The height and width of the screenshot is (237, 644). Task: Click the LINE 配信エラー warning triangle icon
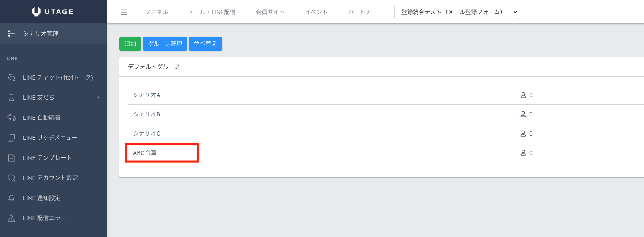click(x=12, y=218)
